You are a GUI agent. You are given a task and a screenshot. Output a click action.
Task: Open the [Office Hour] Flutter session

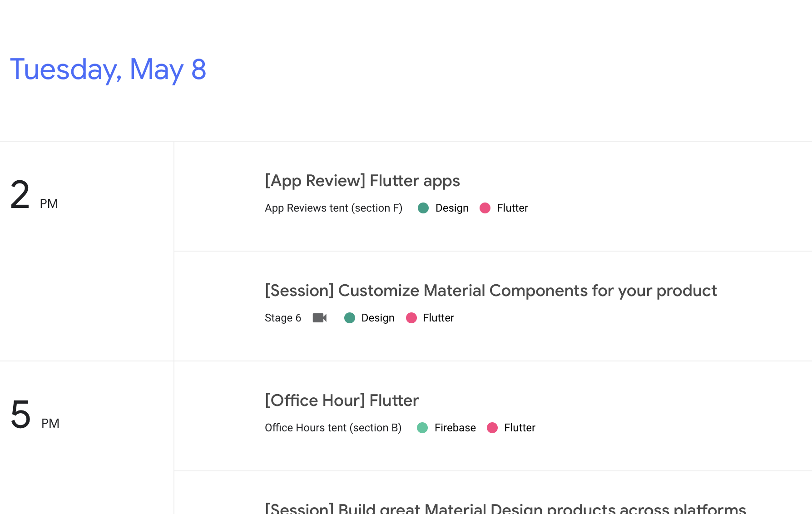point(342,400)
